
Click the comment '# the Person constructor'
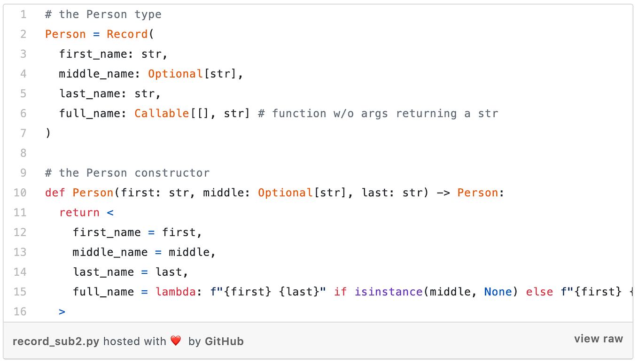pos(127,173)
